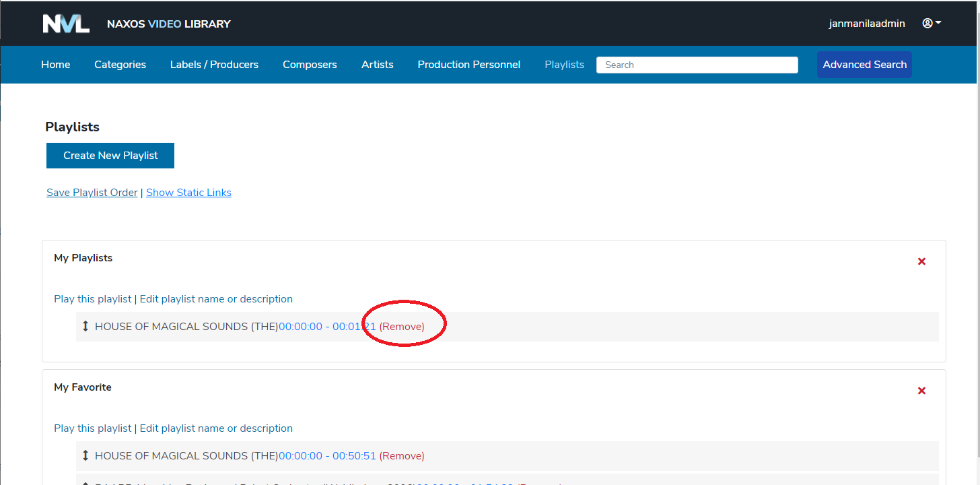Navigate to Artists
This screenshot has width=980, height=485.
click(x=377, y=65)
